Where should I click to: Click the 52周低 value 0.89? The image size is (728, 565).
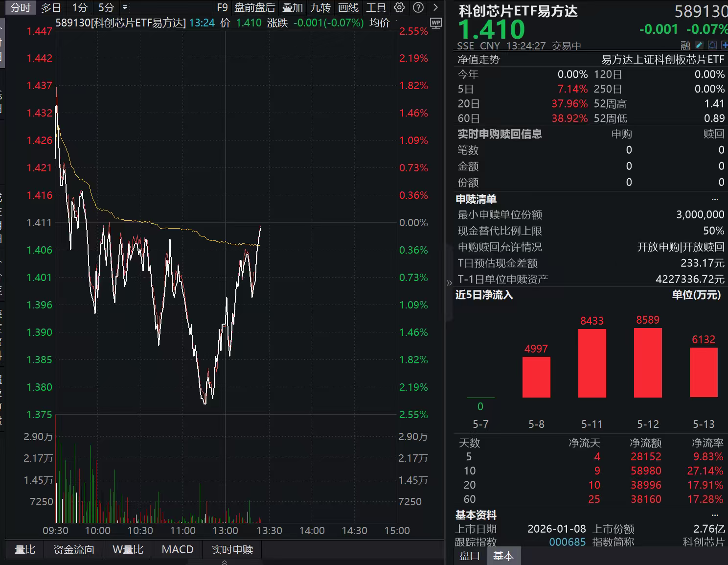[714, 118]
